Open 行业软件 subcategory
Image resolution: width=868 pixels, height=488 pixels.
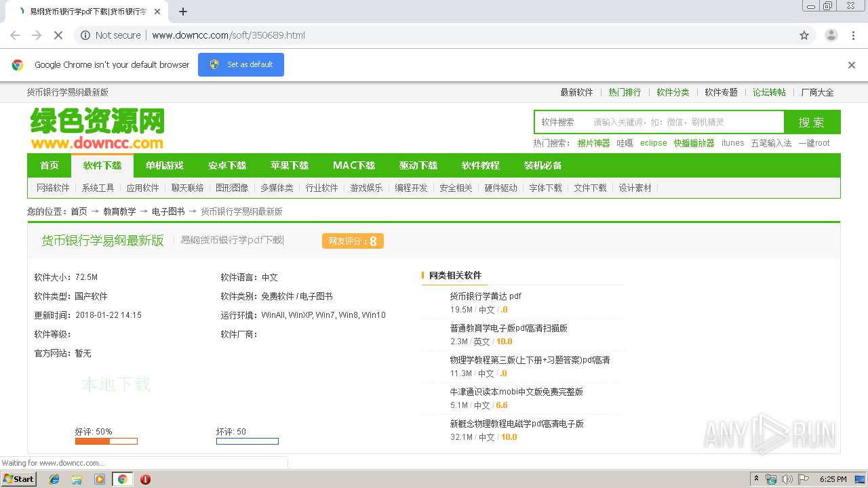tap(321, 188)
